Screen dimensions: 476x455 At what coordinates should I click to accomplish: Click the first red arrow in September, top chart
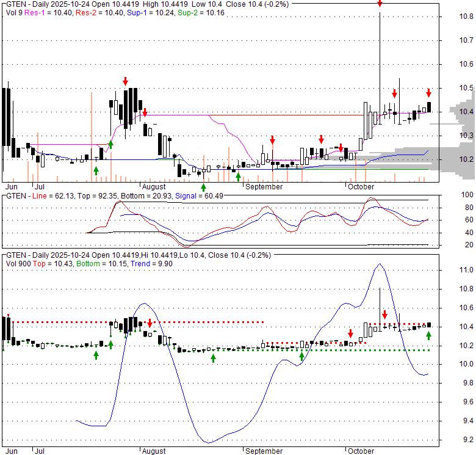click(x=272, y=140)
